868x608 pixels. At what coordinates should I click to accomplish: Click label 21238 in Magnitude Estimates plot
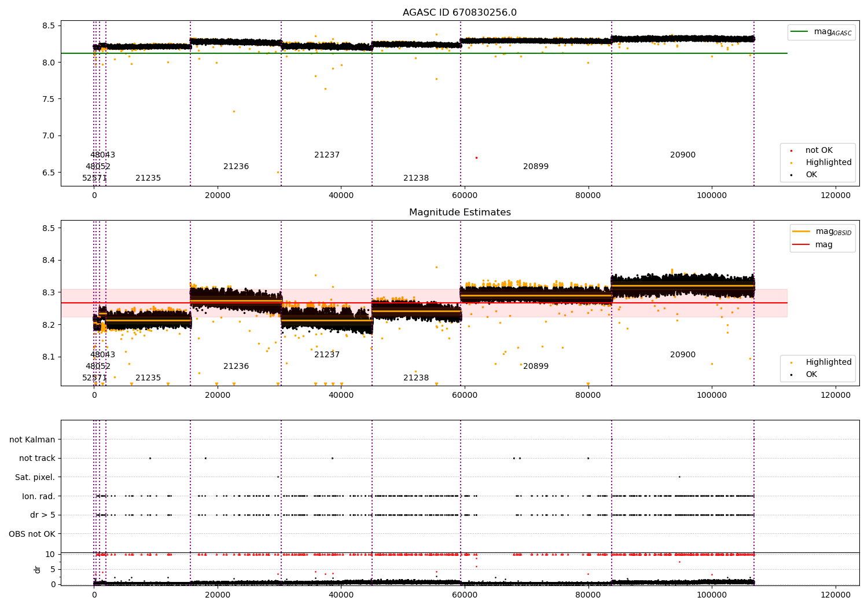click(416, 378)
